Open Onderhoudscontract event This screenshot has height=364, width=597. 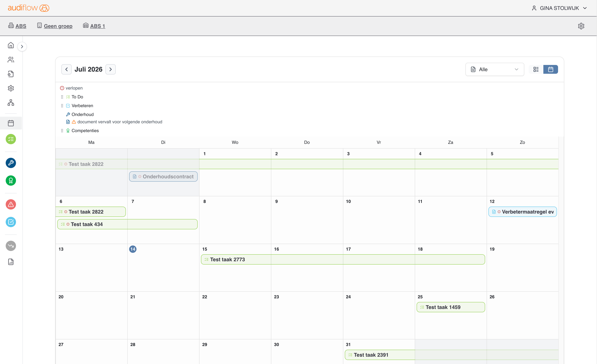pyautogui.click(x=163, y=176)
